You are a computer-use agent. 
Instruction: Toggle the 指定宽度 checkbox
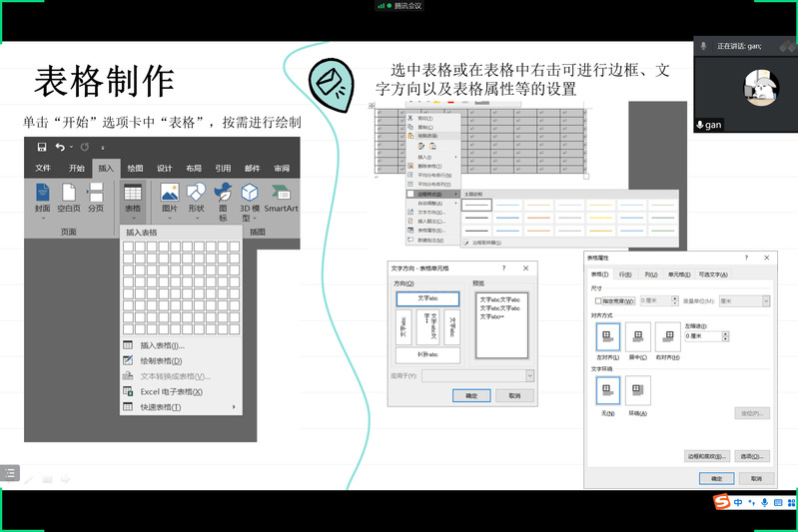coord(598,300)
